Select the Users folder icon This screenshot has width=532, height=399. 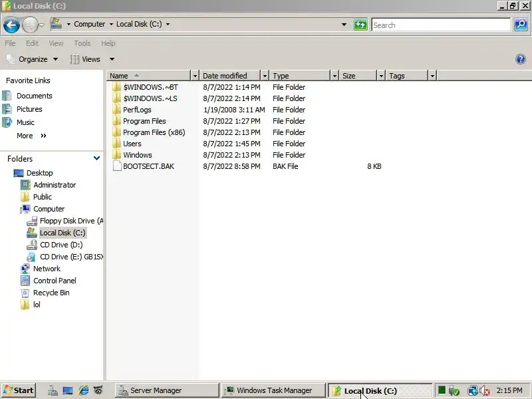[117, 144]
